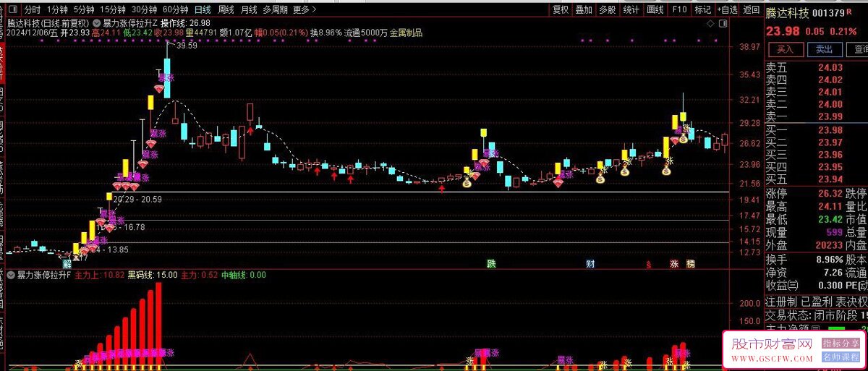Select the 1分钟 chart period
The height and width of the screenshot is (371, 868).
click(x=57, y=9)
